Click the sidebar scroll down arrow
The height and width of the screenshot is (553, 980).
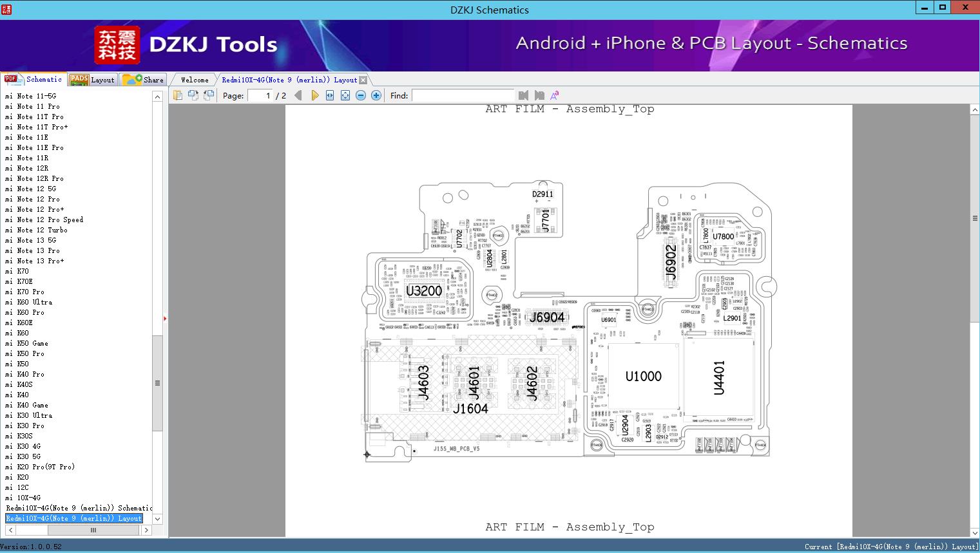pos(157,518)
